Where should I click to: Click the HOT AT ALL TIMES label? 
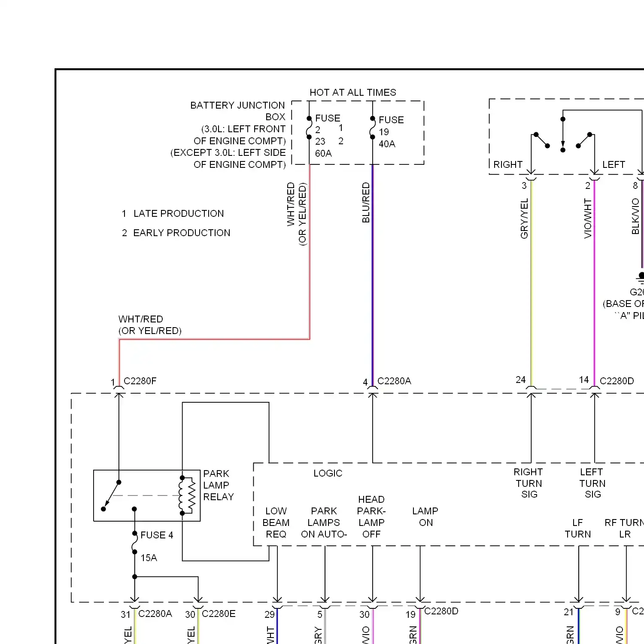tap(352, 92)
